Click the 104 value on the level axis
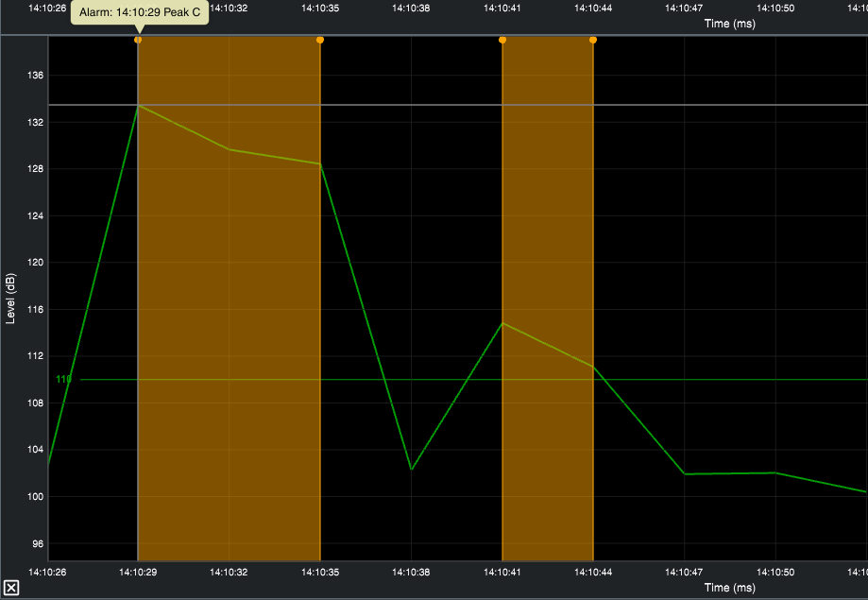 pyautogui.click(x=36, y=450)
